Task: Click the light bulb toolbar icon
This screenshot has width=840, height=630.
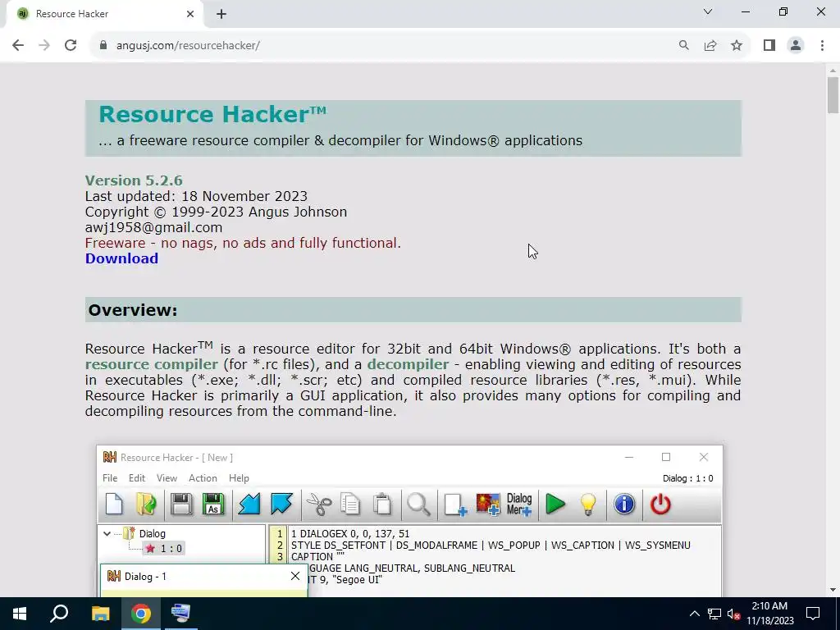Action: (587, 504)
